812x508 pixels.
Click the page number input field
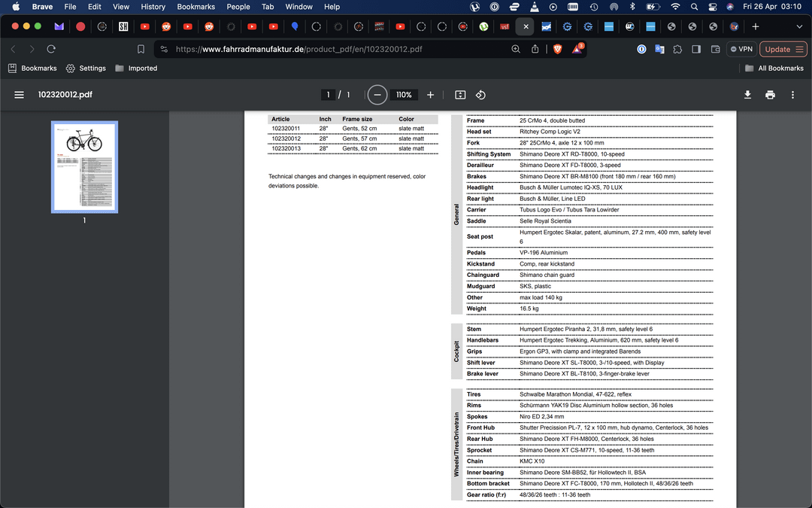point(328,95)
